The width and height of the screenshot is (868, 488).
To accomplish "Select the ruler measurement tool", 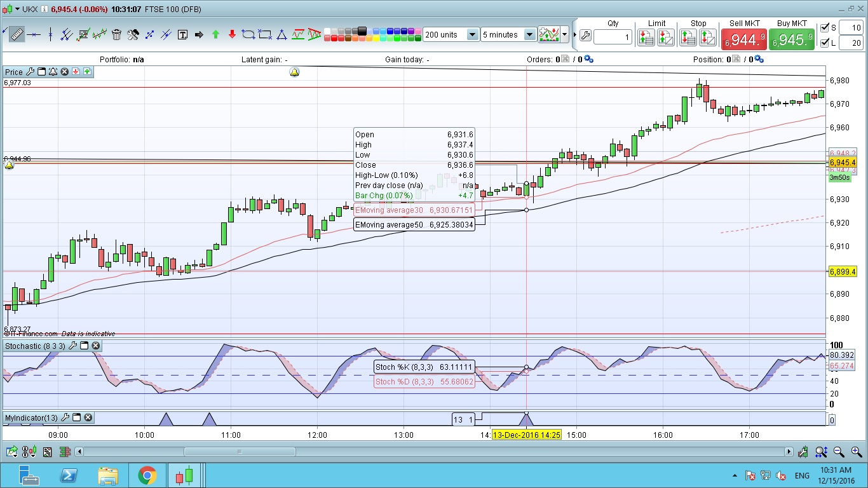I will [x=16, y=34].
